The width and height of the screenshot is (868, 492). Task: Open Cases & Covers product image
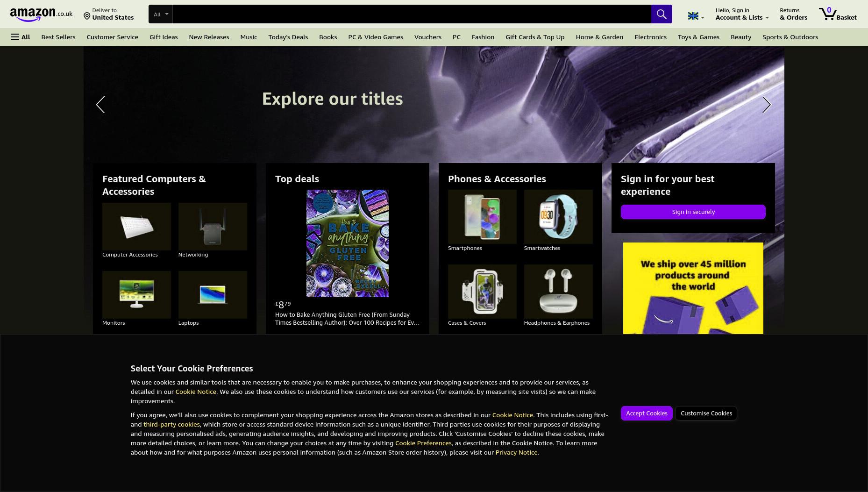click(482, 292)
